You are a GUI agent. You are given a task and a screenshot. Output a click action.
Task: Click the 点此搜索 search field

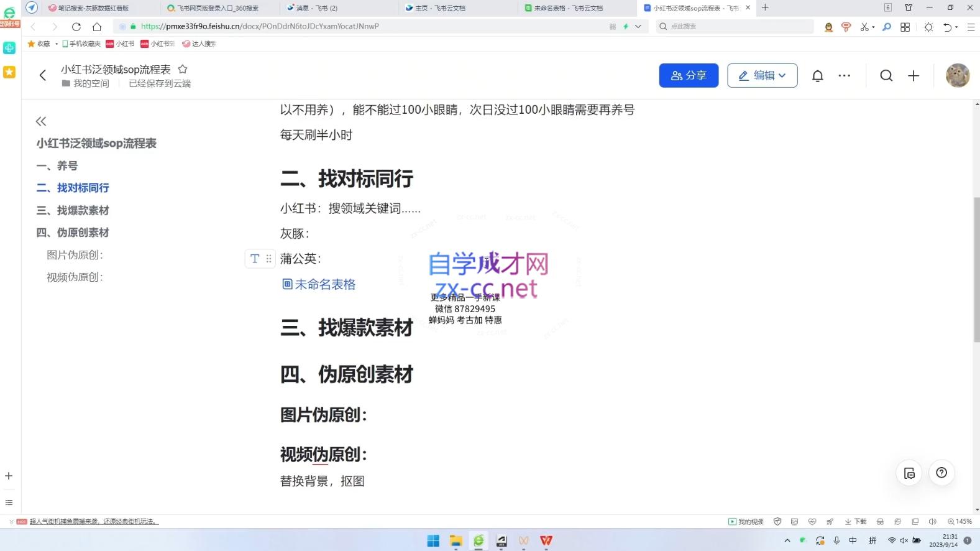[x=735, y=26]
